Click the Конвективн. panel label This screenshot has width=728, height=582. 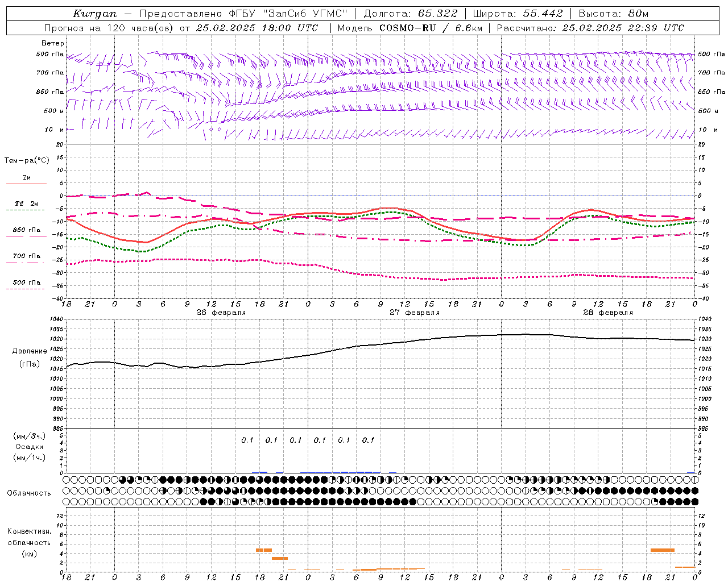coord(29,531)
